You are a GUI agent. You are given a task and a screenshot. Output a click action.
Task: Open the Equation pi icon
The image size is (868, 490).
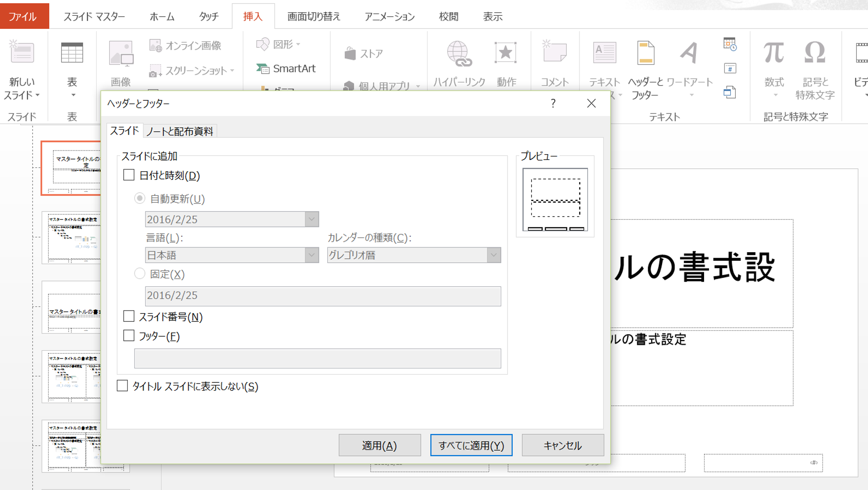[x=774, y=53]
